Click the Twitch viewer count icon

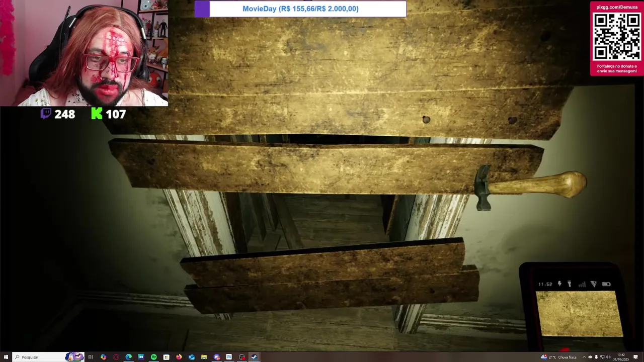(46, 114)
